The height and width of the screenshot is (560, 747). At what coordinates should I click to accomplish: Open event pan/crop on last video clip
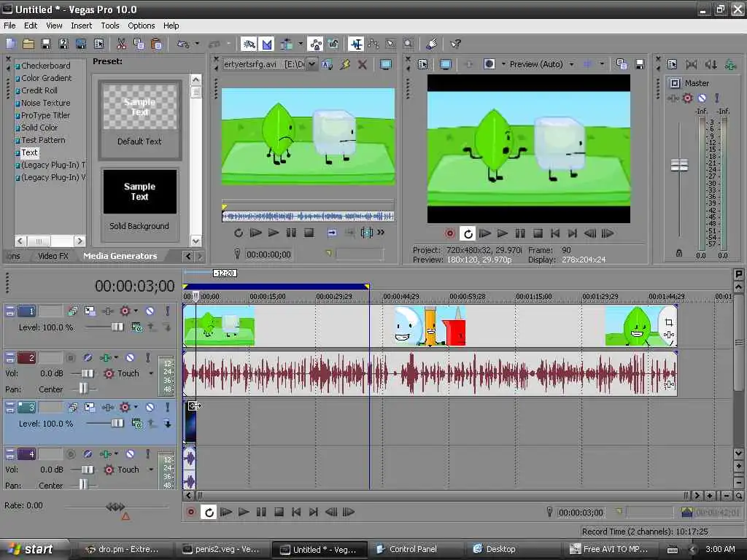[x=668, y=322]
